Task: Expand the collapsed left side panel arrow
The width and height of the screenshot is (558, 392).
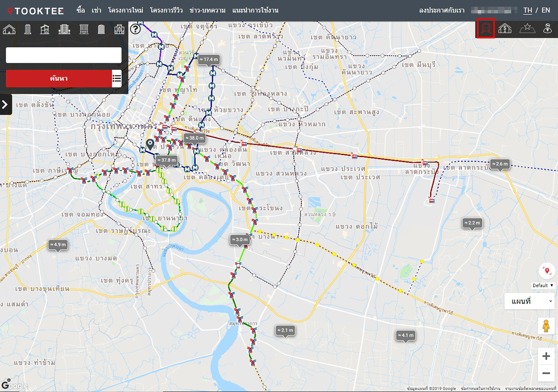Action: pyautogui.click(x=5, y=105)
